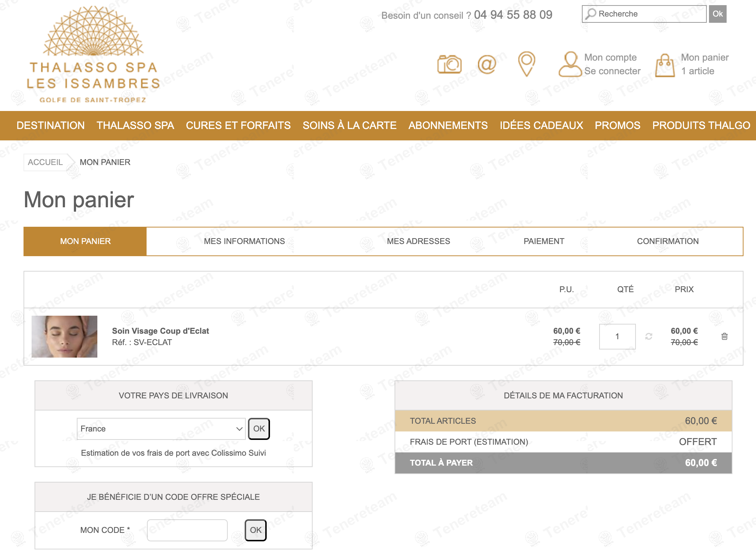Open the ABONNEMENTS menu

pyautogui.click(x=448, y=125)
